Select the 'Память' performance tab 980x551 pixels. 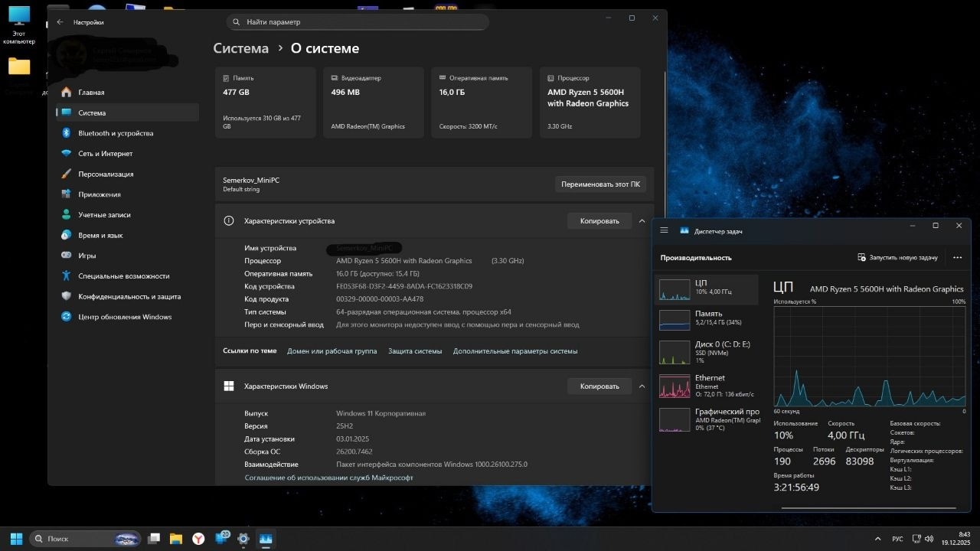[x=706, y=318]
